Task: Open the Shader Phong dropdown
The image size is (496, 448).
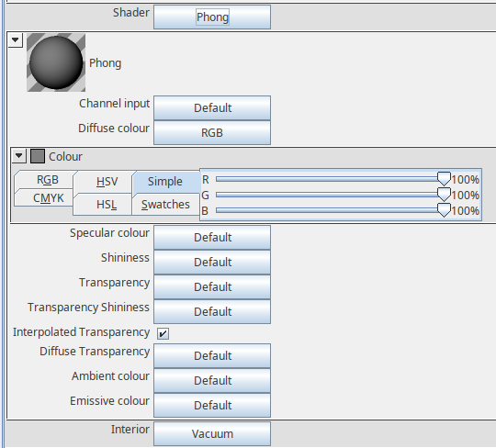Action: pos(212,17)
